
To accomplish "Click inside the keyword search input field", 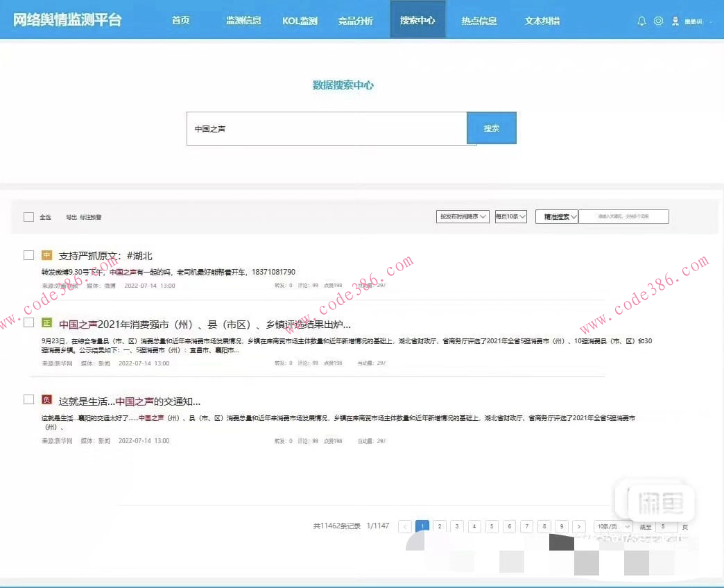I will pos(326,128).
